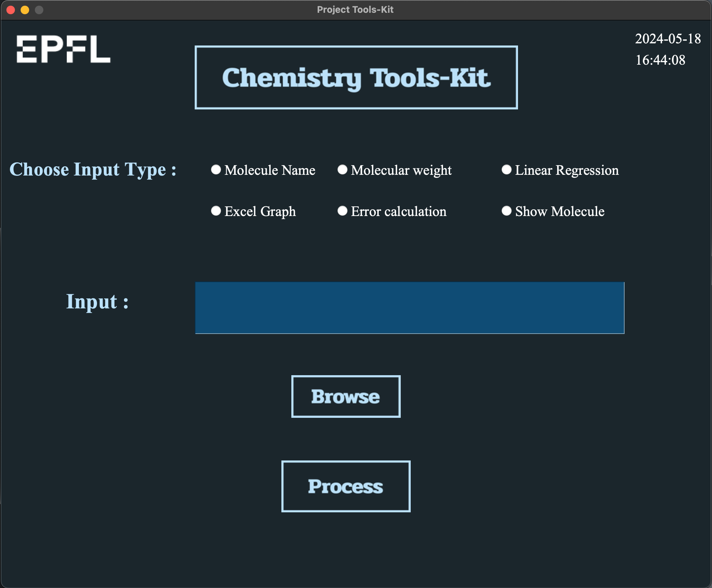Click the red close window button

[11, 10]
